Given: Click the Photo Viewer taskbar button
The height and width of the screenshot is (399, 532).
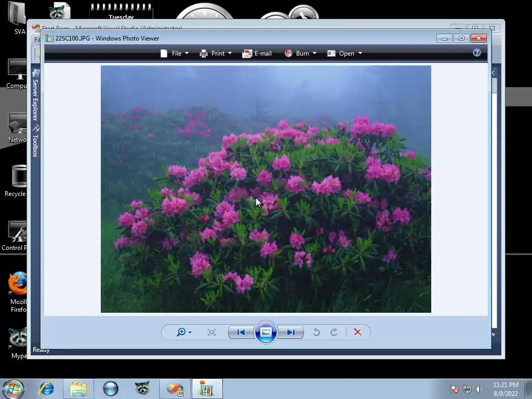Looking at the screenshot, I should tap(207, 389).
